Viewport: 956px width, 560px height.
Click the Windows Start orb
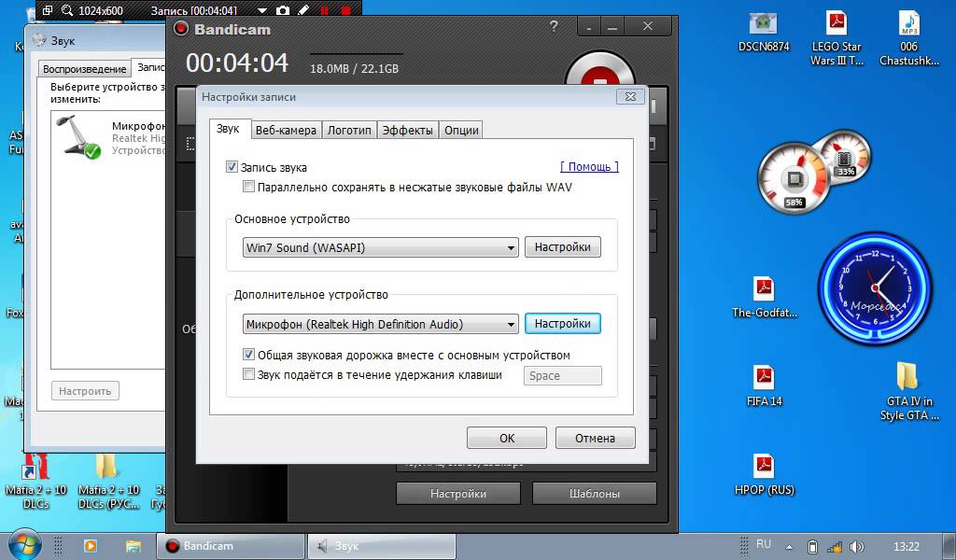click(x=24, y=545)
